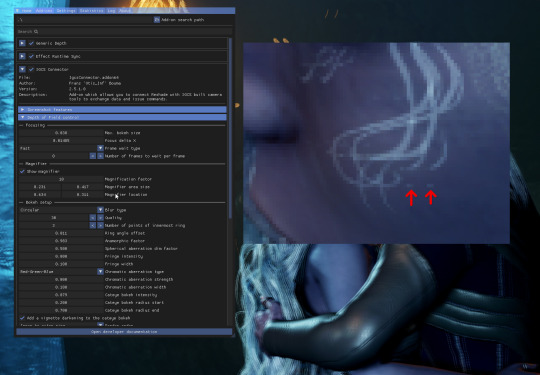The width and height of the screenshot is (540, 375).
Task: Decrease Quality with the minus button
Action: (x=93, y=218)
